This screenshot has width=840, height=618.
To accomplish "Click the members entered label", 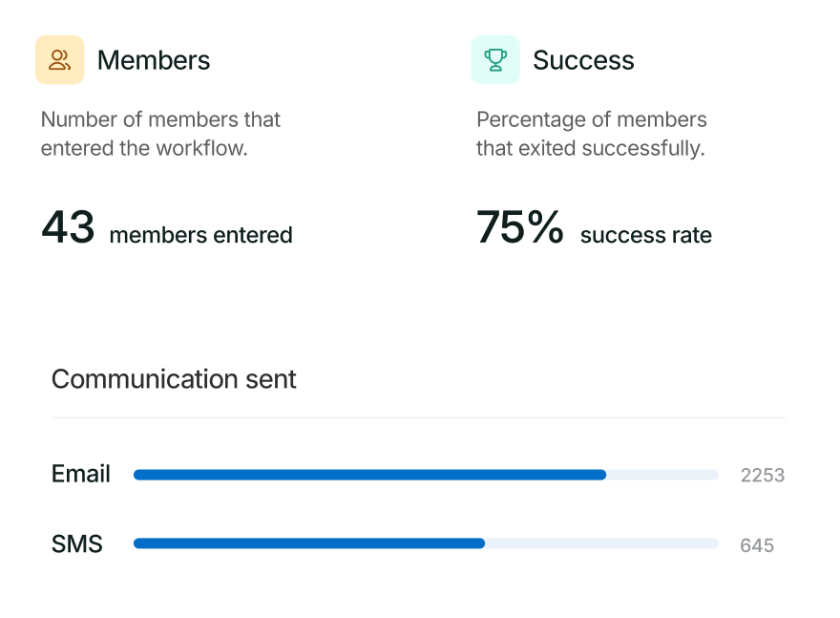I will click(200, 235).
